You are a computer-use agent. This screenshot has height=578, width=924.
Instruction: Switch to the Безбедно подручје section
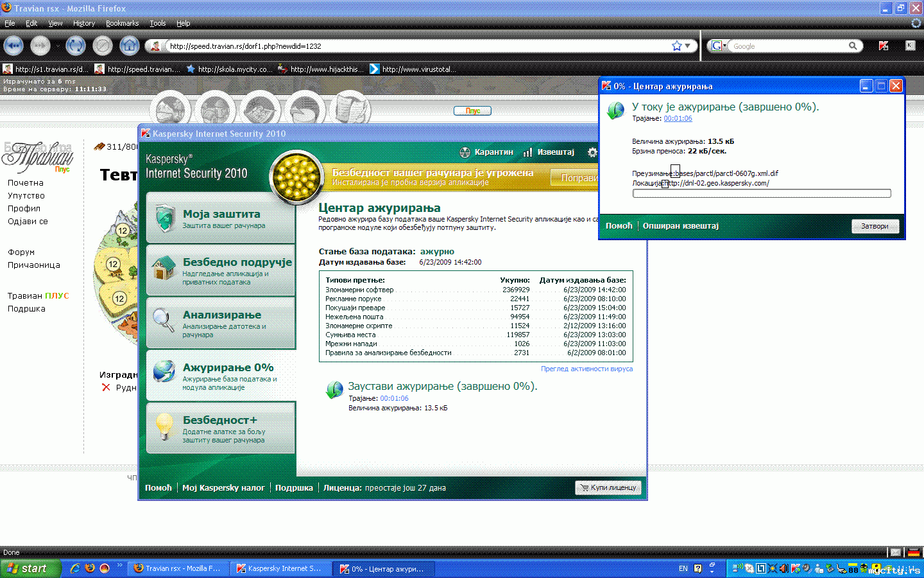pos(221,270)
